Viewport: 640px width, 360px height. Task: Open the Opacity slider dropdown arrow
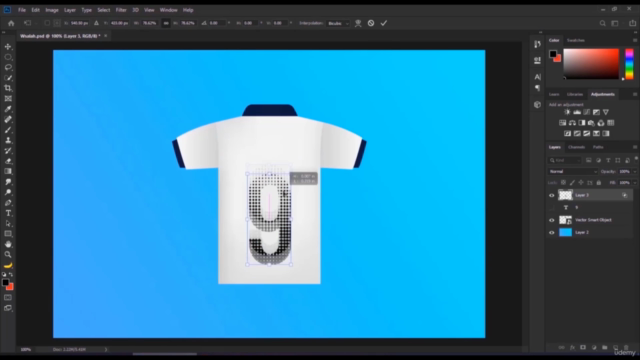coord(635,171)
